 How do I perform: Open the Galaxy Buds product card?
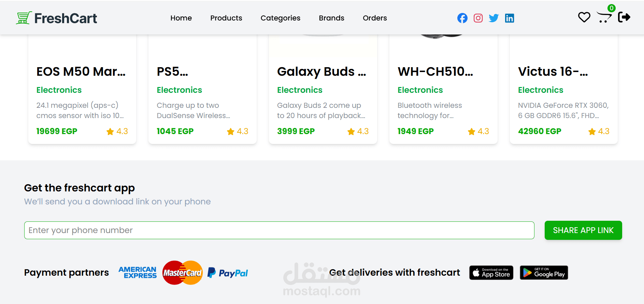pos(323,89)
